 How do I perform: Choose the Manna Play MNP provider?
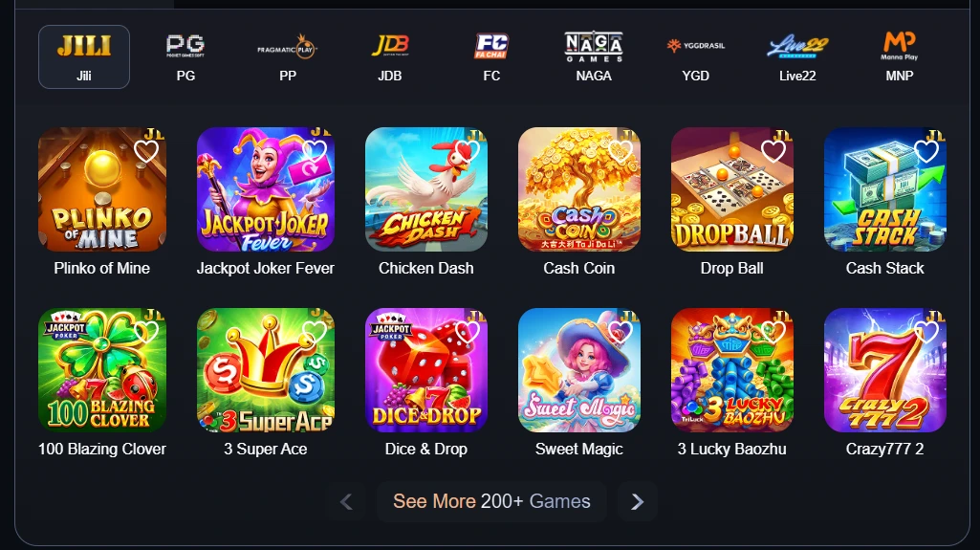[900, 56]
